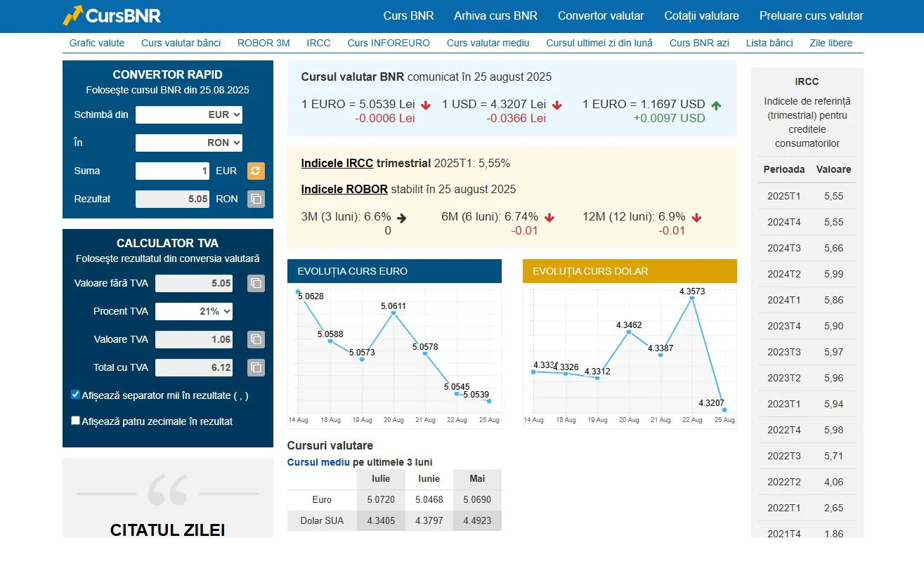The height and width of the screenshot is (571, 924).
Task: Open Zile libere link
Action: pos(831,43)
